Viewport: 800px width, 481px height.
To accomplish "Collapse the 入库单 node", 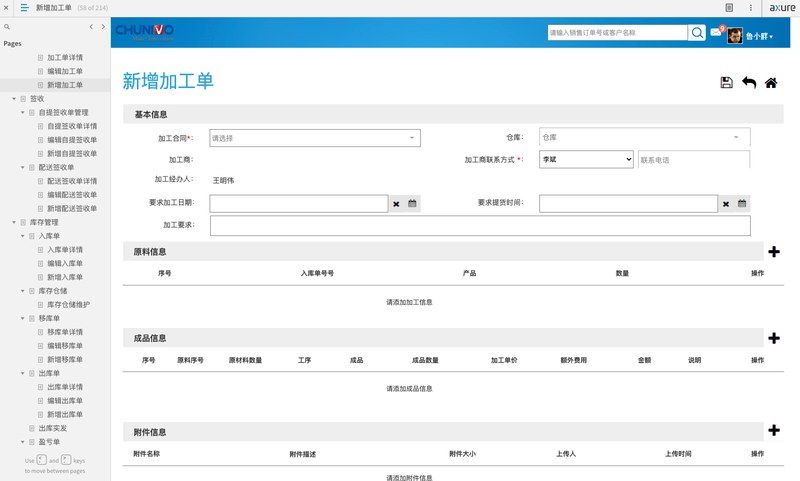I will pos(22,236).
